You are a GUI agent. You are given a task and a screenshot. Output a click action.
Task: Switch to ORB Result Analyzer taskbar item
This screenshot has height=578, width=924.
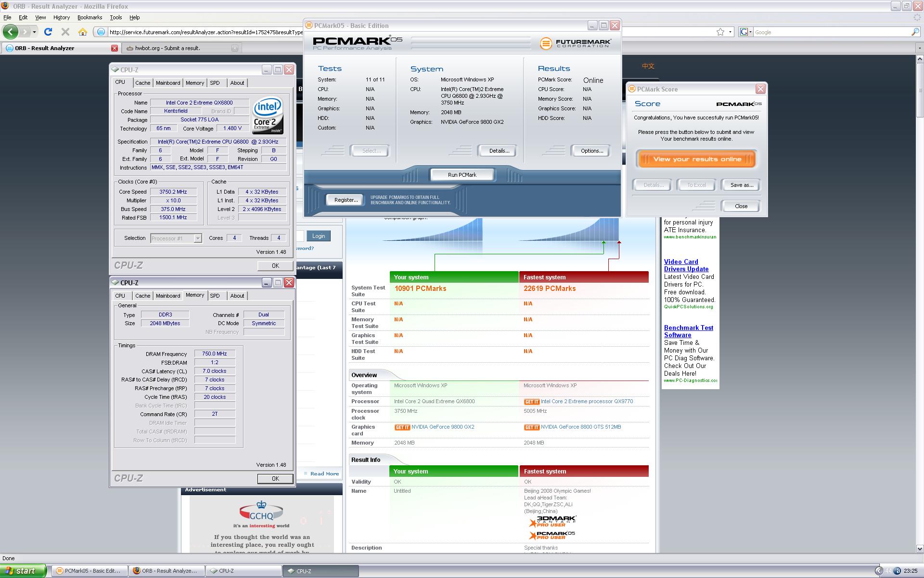[167, 571]
